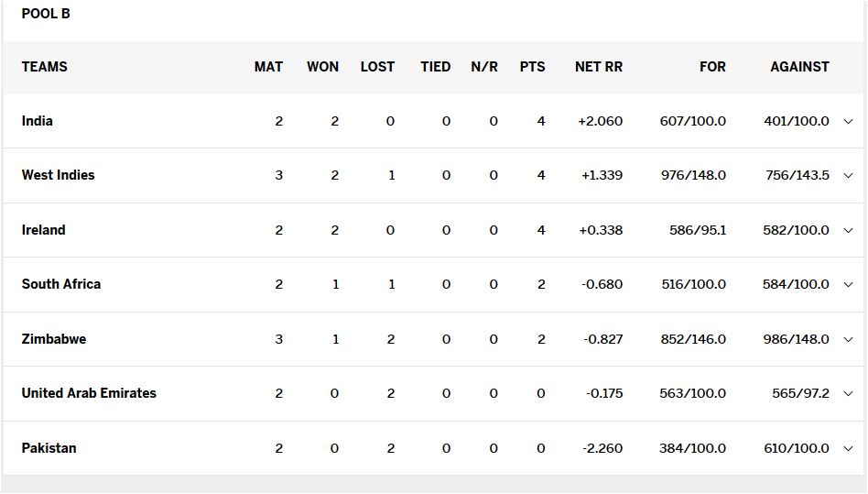Click the Pakistan team name

pyautogui.click(x=49, y=448)
